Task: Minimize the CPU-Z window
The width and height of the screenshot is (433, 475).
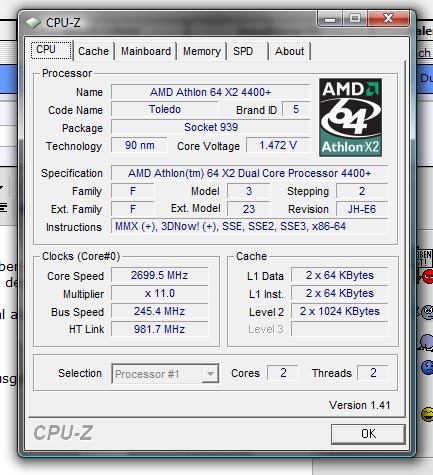Action: [330, 19]
